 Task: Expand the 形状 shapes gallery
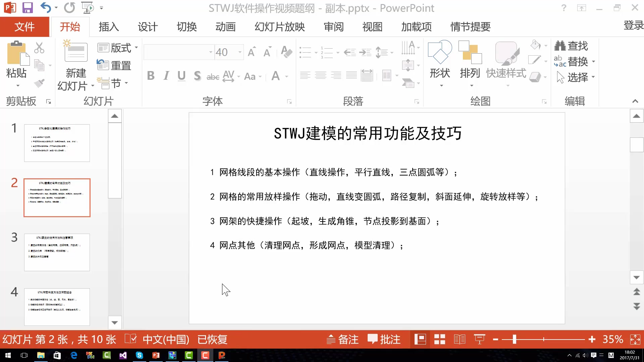point(441,86)
